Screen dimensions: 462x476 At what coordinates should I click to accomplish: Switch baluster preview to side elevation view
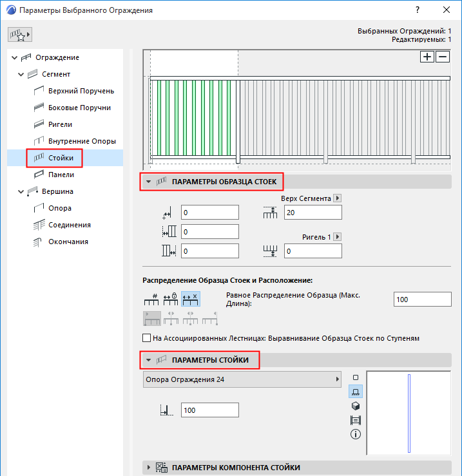[356, 392]
